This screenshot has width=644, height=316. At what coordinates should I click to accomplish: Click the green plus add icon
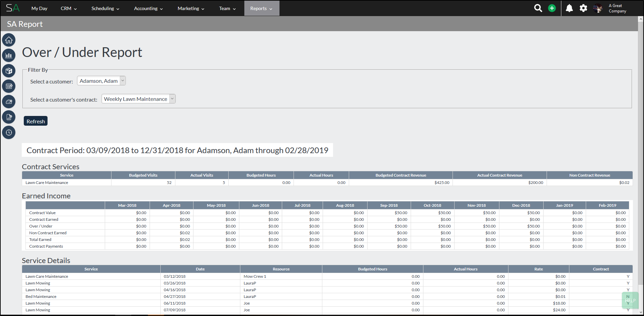click(x=552, y=8)
